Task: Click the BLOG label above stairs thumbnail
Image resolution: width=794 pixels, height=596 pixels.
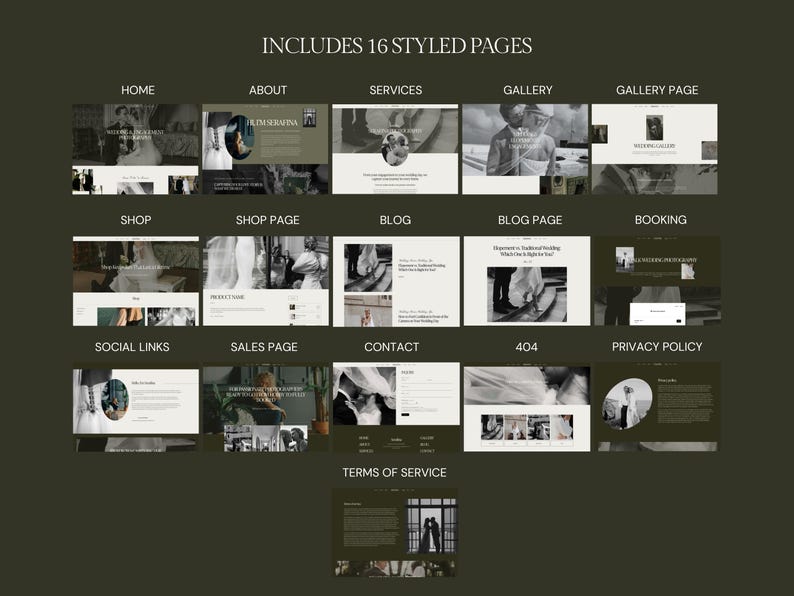Action: click(395, 220)
